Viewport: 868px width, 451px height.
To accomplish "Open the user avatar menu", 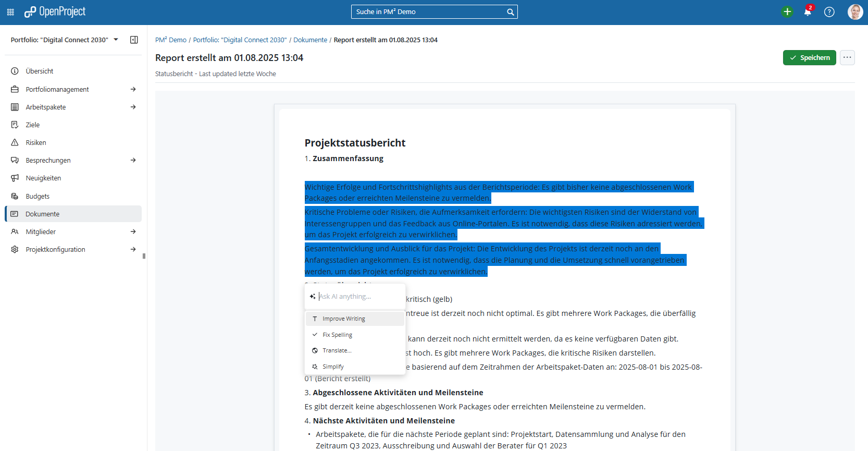I will 855,12.
